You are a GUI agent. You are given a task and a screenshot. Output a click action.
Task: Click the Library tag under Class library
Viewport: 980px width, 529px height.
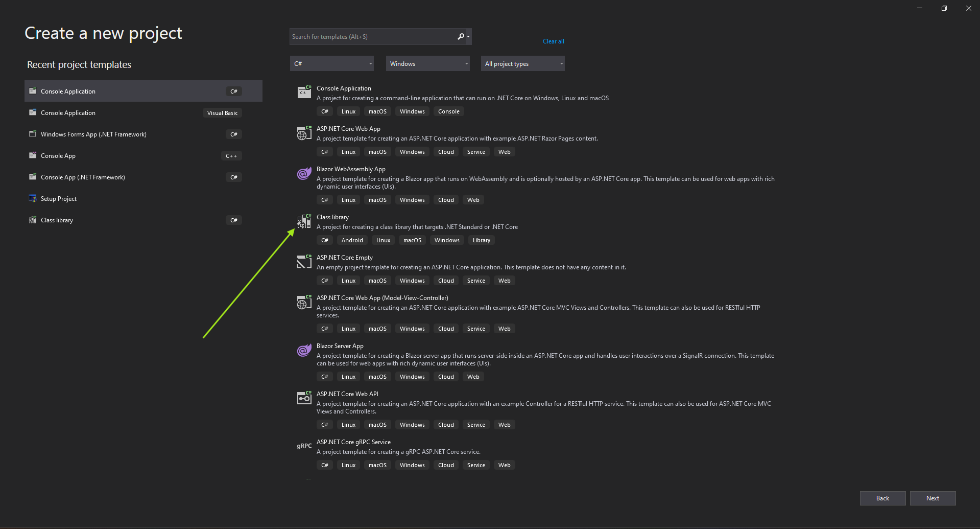(482, 240)
